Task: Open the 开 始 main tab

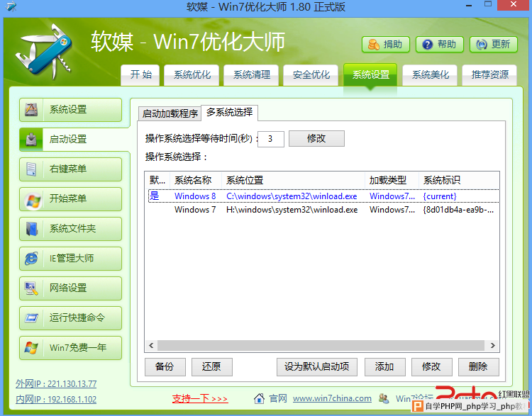Action: (x=141, y=74)
